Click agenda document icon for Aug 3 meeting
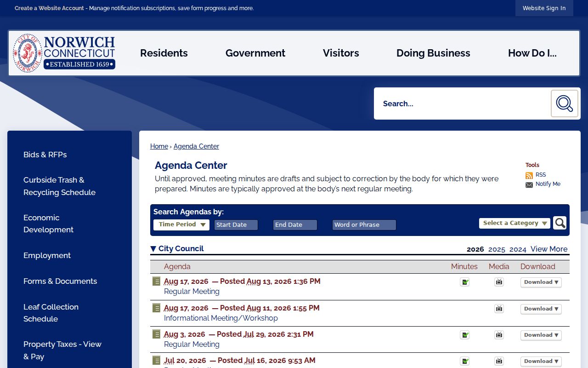The image size is (588, 368). pos(156,334)
